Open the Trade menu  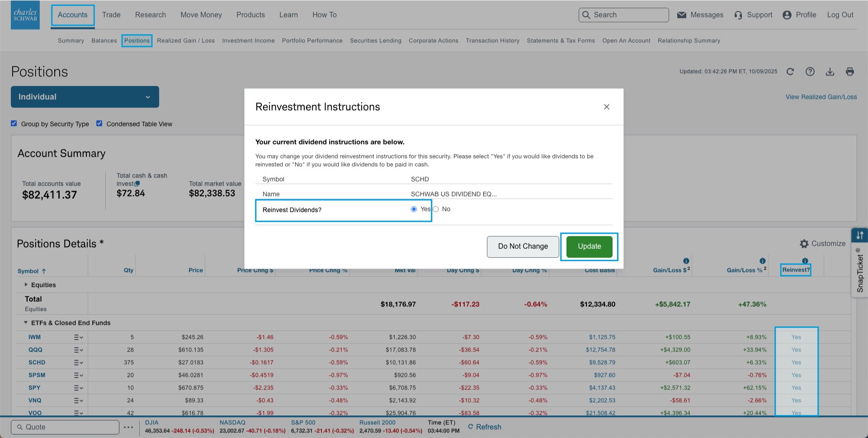point(111,15)
